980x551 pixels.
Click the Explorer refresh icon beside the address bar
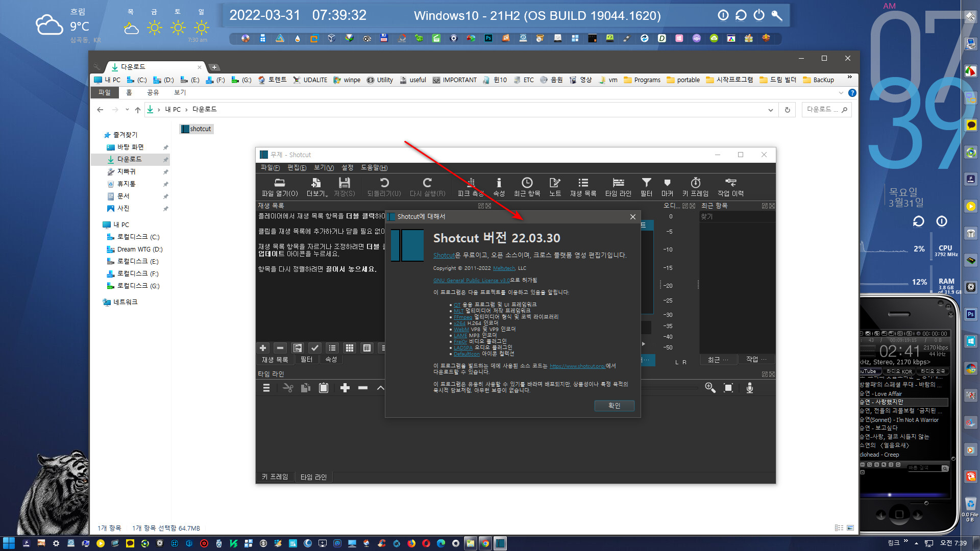click(788, 110)
